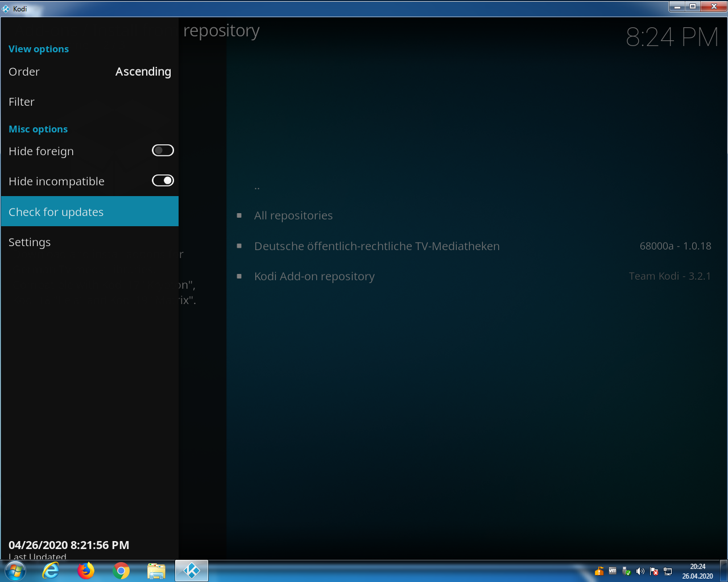Viewport: 728px width, 582px height.
Task: Toggle the Hide incompatible switch
Action: [163, 181]
